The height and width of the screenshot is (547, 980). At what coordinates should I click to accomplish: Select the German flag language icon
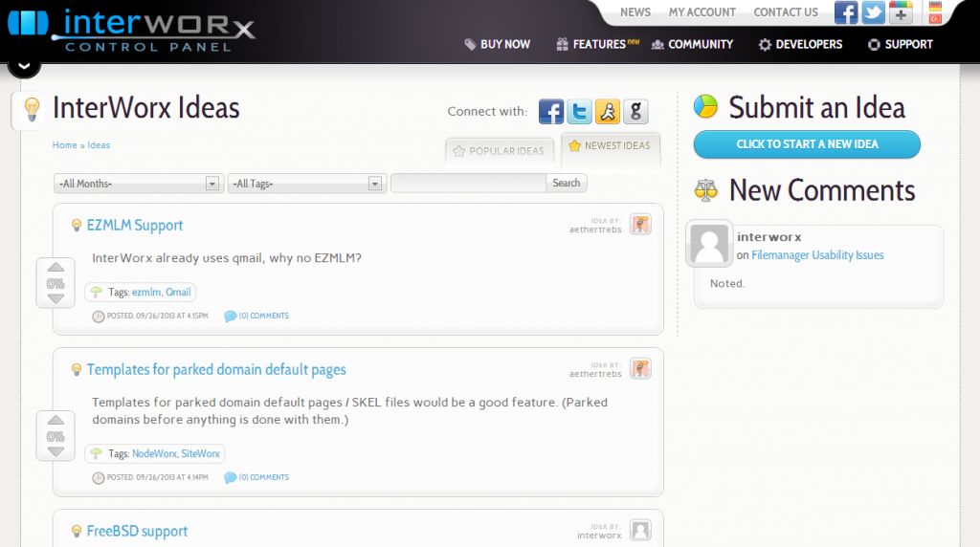pos(935,7)
